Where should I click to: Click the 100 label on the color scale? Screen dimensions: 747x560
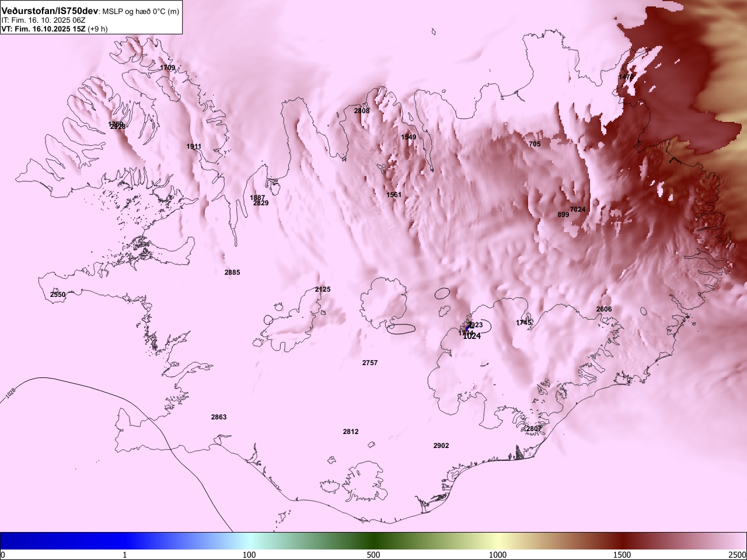pyautogui.click(x=249, y=555)
